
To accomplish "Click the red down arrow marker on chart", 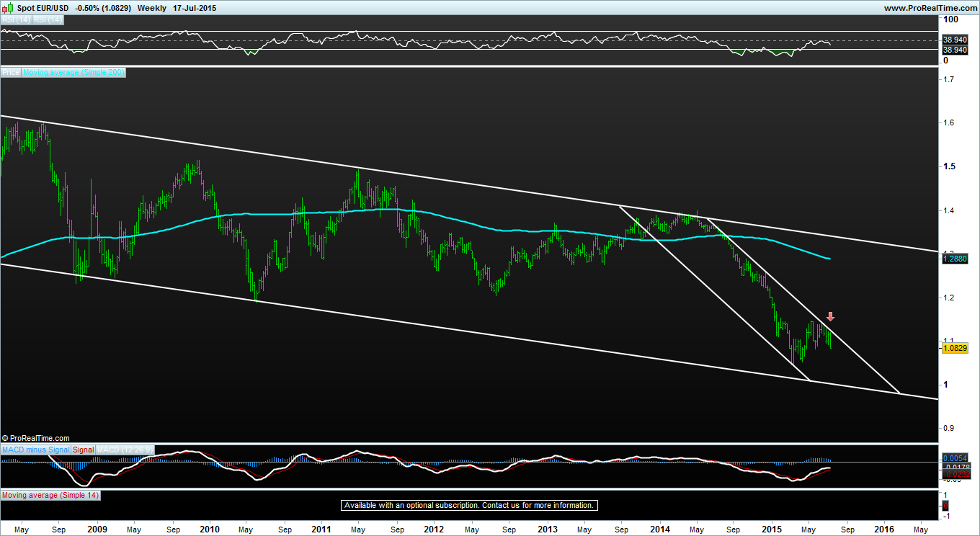I will click(830, 316).
